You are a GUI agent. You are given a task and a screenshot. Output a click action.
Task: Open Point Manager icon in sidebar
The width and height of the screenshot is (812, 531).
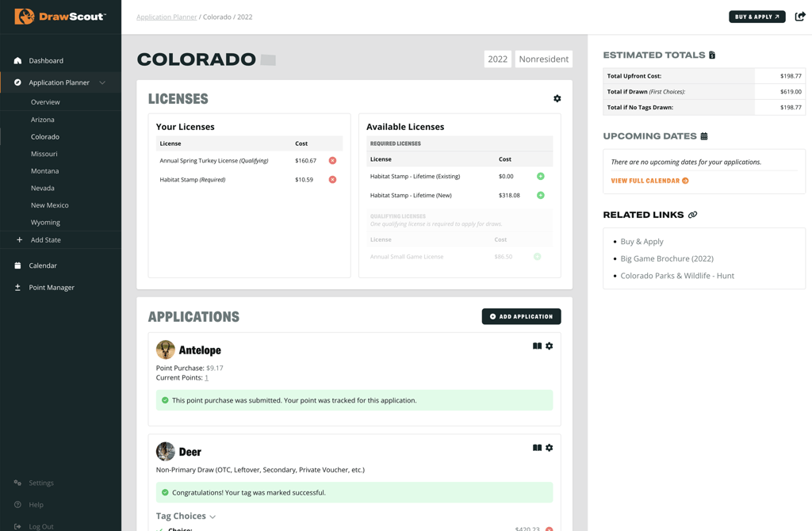(x=17, y=287)
